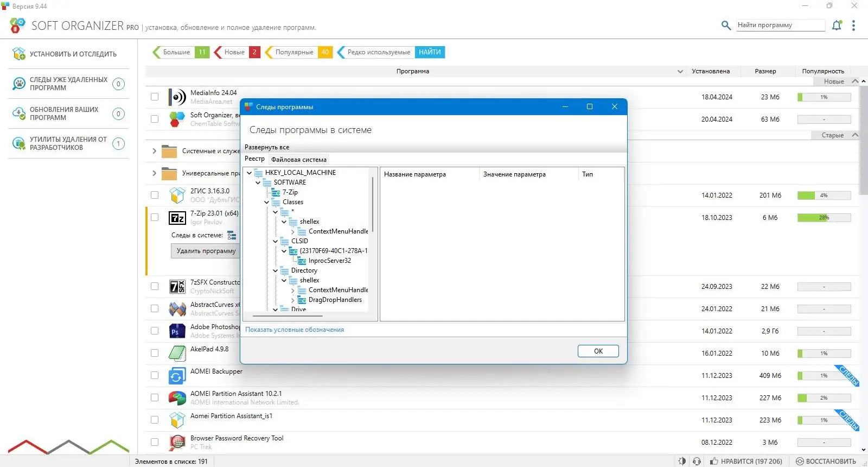868x467 pixels.
Task: Tick the 7-Zip 23.01 (x64) checkbox
Action: [x=155, y=217]
